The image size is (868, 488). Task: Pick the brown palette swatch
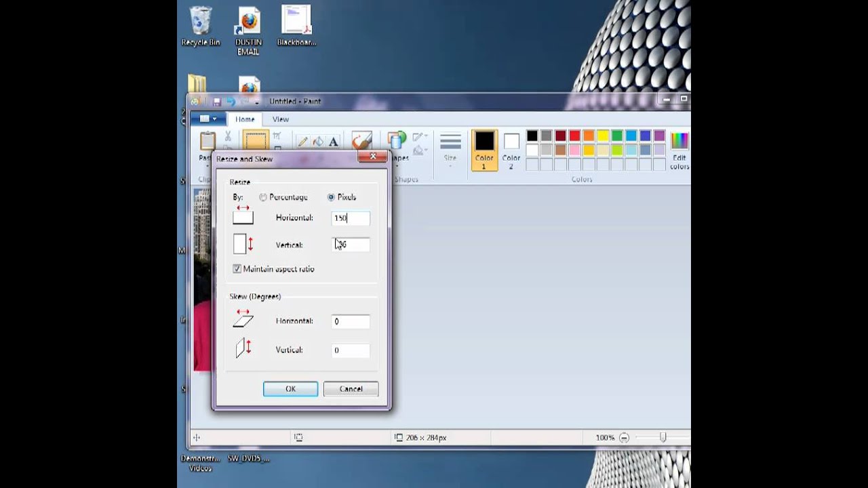[x=560, y=150]
